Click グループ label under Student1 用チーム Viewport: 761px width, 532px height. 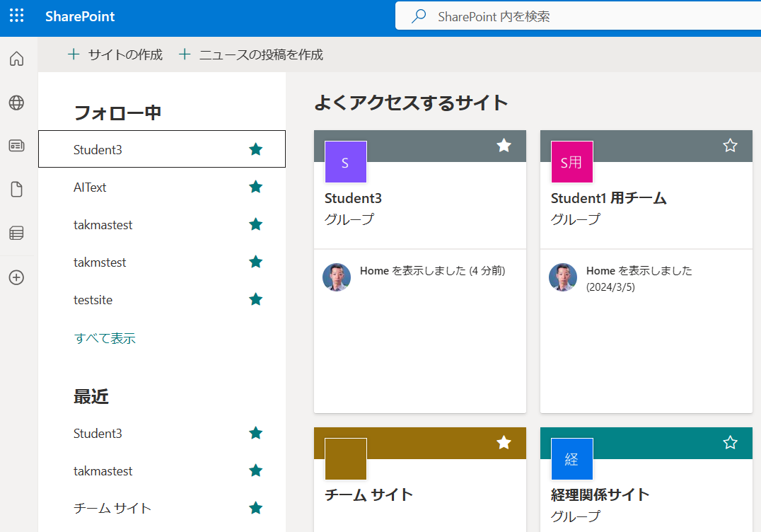(575, 219)
